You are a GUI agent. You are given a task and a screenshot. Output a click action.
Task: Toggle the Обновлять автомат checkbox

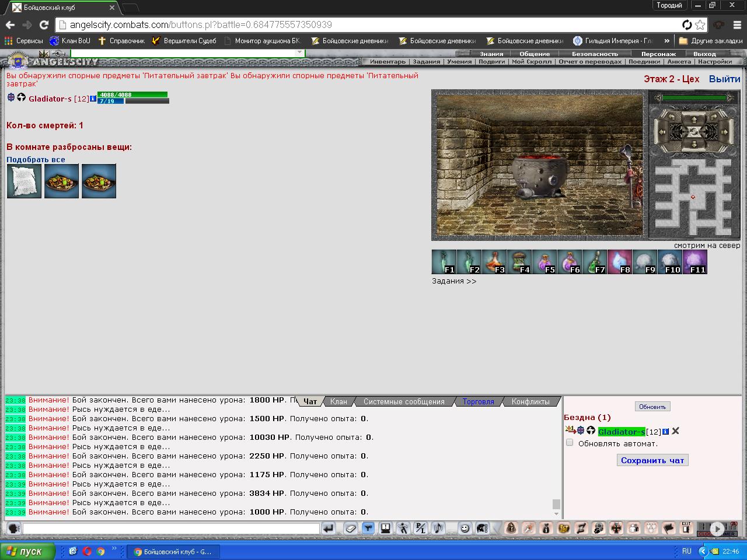tap(570, 443)
